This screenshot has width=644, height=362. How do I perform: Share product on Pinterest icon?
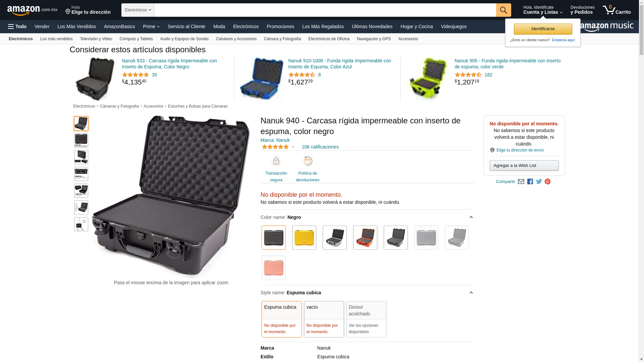pos(548,182)
